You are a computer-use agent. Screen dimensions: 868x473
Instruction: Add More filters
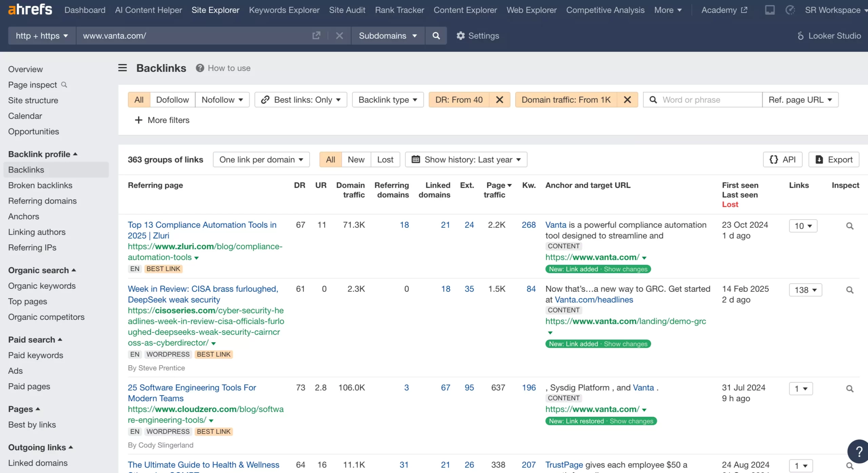[x=162, y=120]
